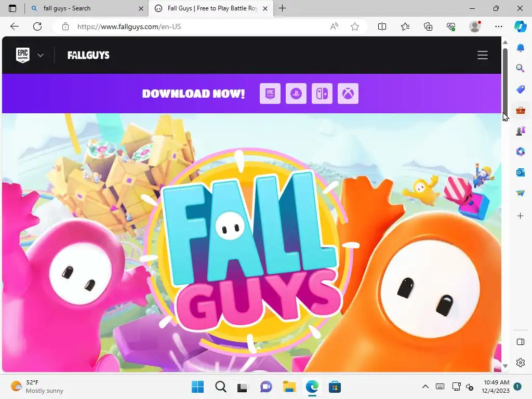Open Microsoft Store from taskbar
The width and height of the screenshot is (532, 399).
coord(335,387)
